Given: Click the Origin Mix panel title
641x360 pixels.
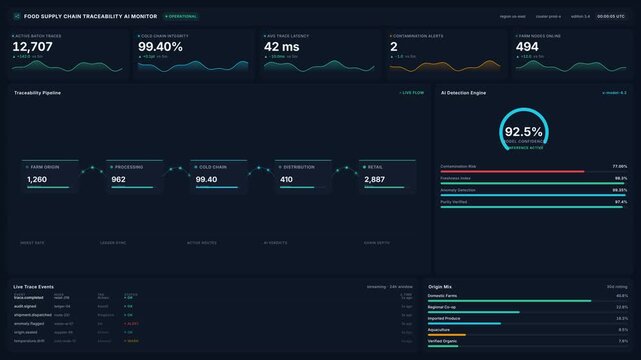Looking at the screenshot, I should coord(440,287).
